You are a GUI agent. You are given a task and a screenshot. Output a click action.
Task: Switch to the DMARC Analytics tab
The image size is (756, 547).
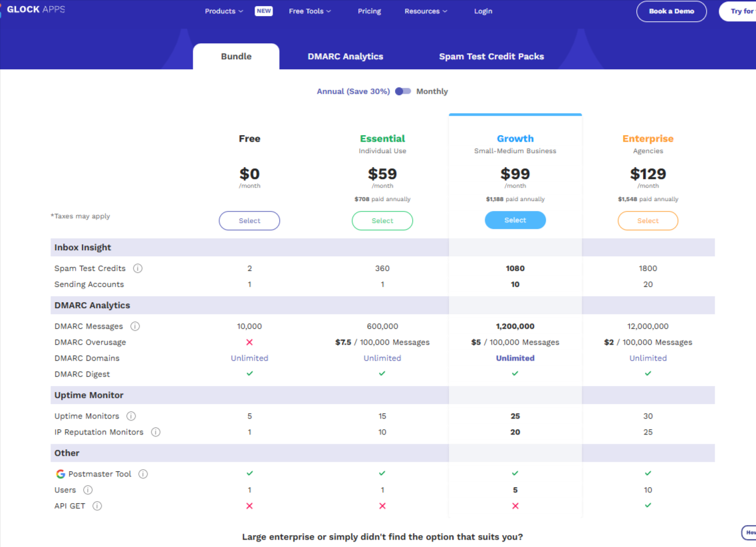345,57
